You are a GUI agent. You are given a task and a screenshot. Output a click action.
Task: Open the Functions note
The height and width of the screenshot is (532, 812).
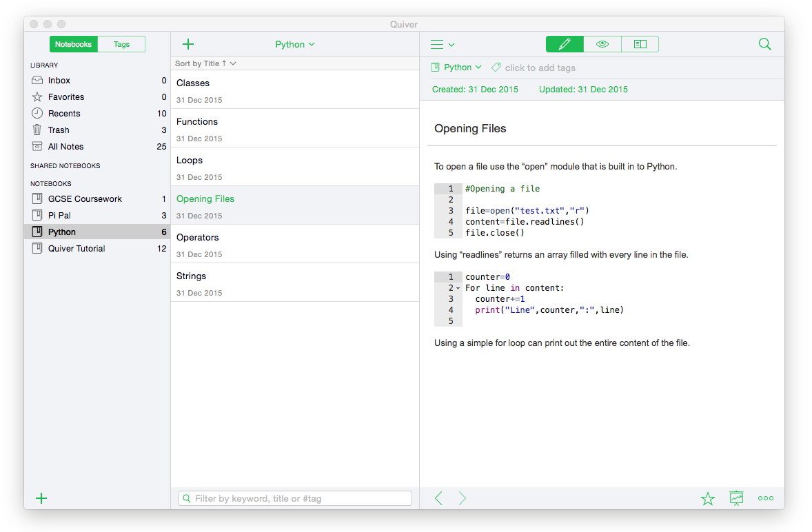click(295, 128)
